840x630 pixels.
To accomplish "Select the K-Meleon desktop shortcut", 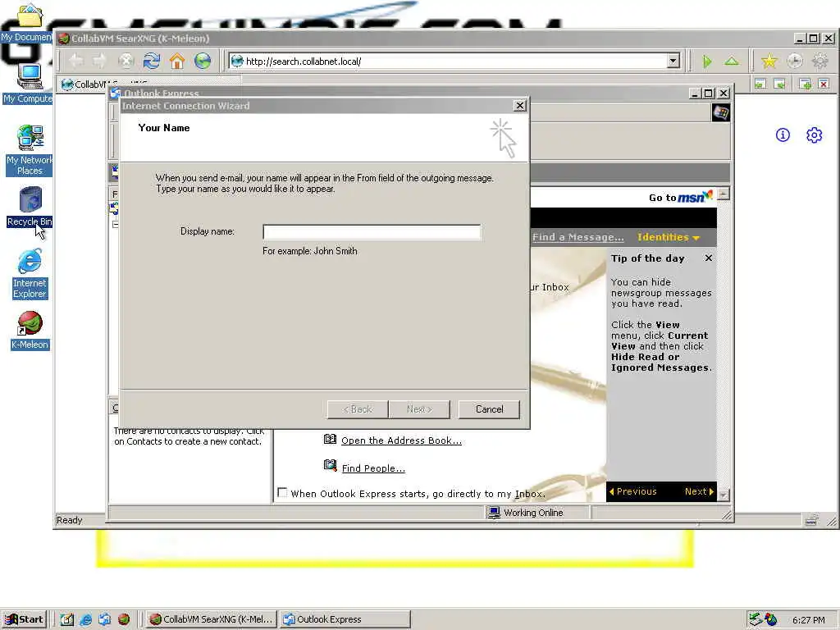I will [x=30, y=330].
